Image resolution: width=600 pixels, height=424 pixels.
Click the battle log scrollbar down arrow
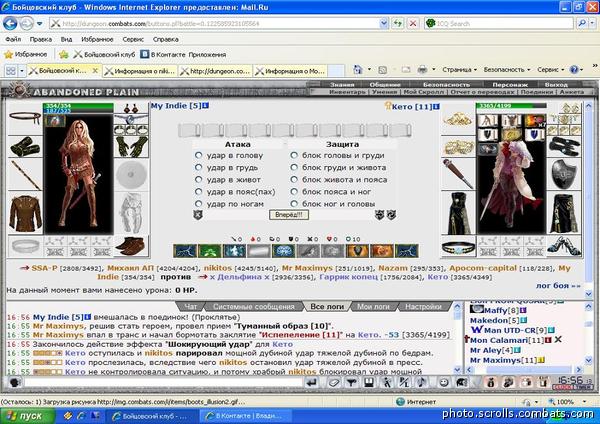pyautogui.click(x=457, y=370)
